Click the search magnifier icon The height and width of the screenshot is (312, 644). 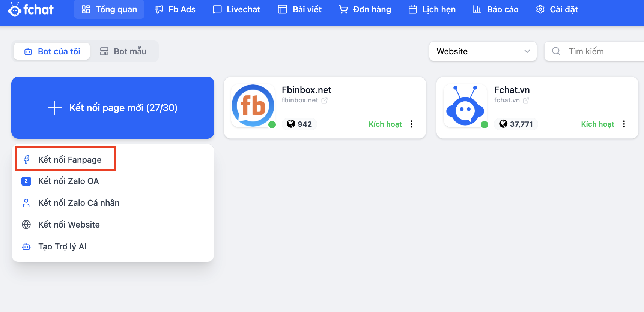tap(556, 51)
